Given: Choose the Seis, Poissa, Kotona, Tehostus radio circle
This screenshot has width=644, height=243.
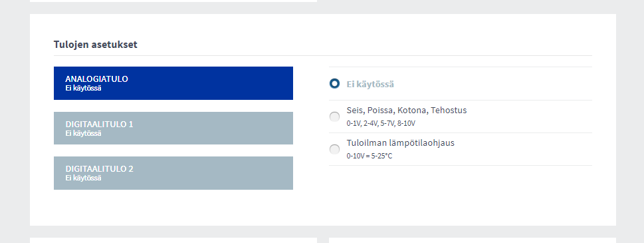Looking at the screenshot, I should tap(335, 117).
